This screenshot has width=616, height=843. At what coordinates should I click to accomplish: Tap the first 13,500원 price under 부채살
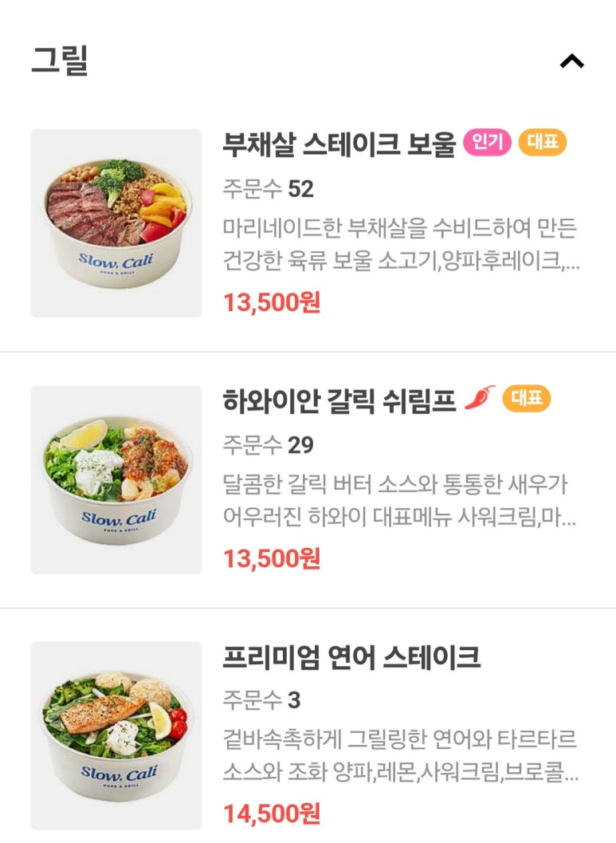pyautogui.click(x=272, y=303)
